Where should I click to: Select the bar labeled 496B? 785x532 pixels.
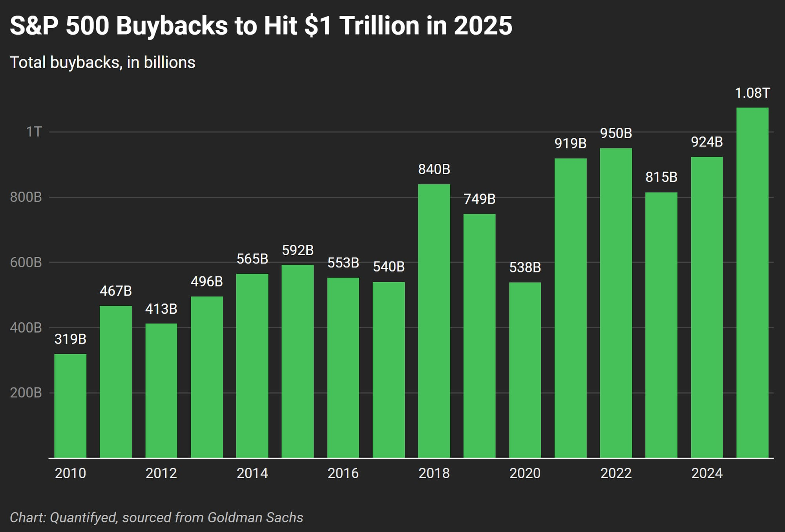[207, 377]
